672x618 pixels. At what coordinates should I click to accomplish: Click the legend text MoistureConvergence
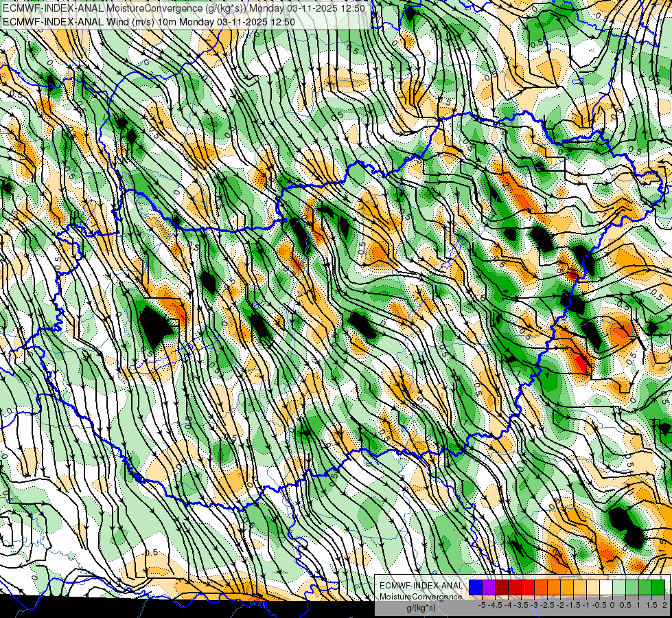pos(421,597)
